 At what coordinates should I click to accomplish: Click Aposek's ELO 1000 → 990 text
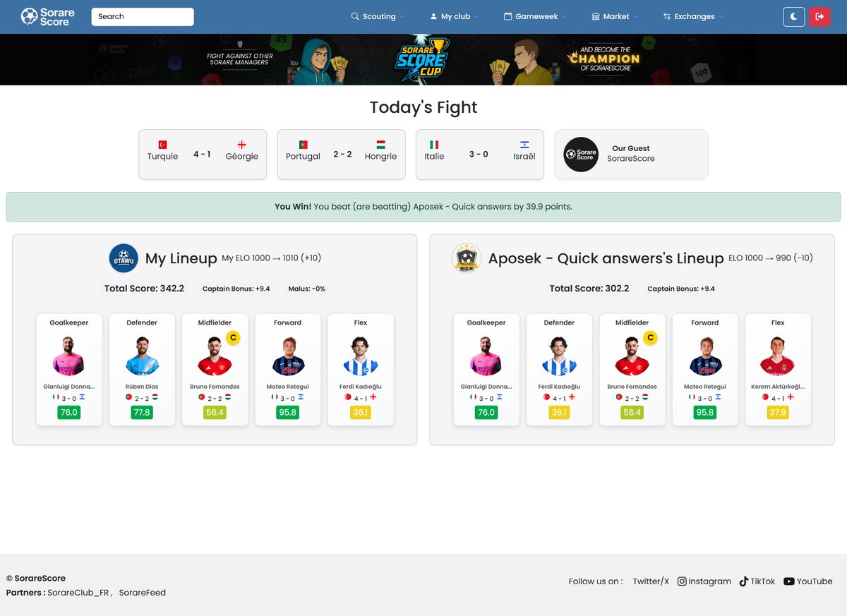click(771, 258)
